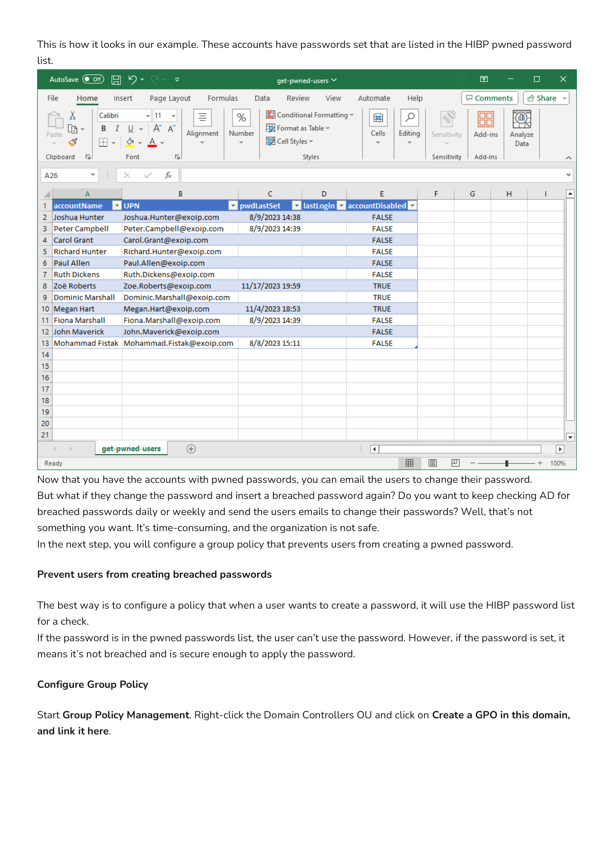
Task: Open Conditional Formatting menu
Action: (310, 115)
